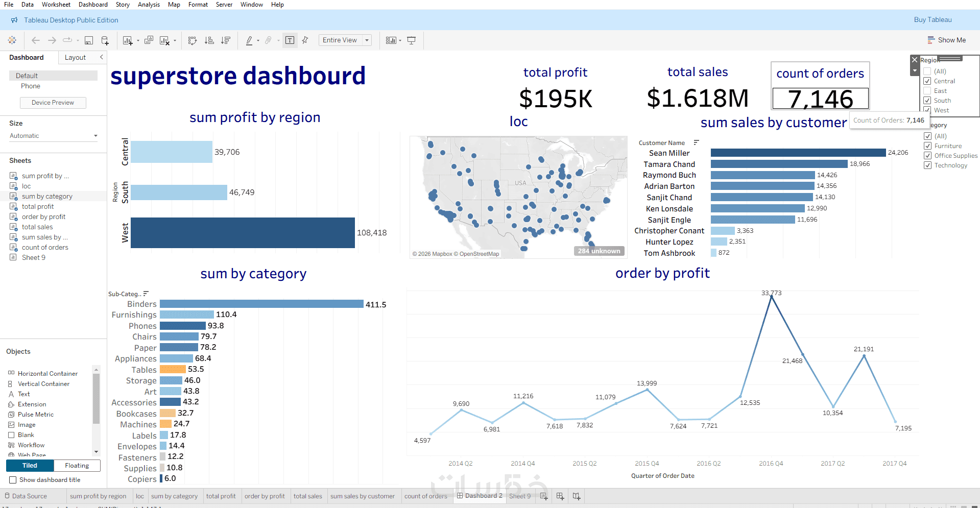Click the New Data Source icon
The image size is (980, 508).
(x=105, y=40)
